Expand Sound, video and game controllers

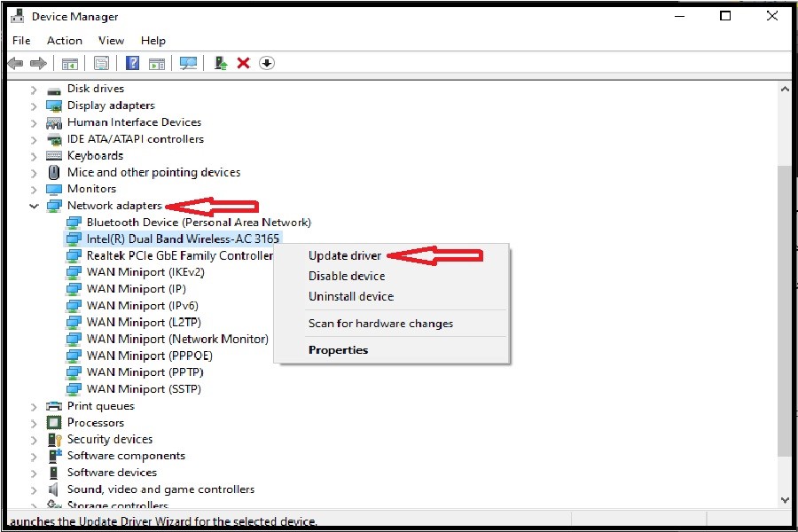pyautogui.click(x=35, y=489)
